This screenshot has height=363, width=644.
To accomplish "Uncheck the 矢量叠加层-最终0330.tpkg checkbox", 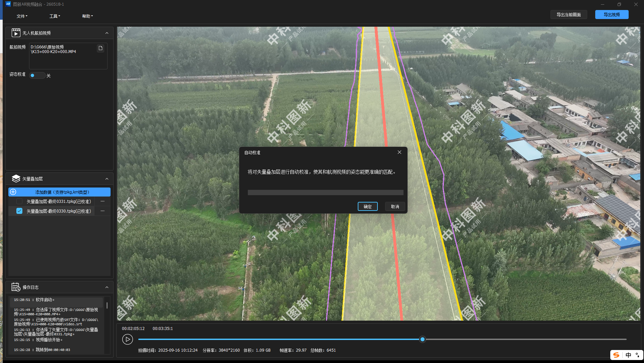I will click(19, 211).
